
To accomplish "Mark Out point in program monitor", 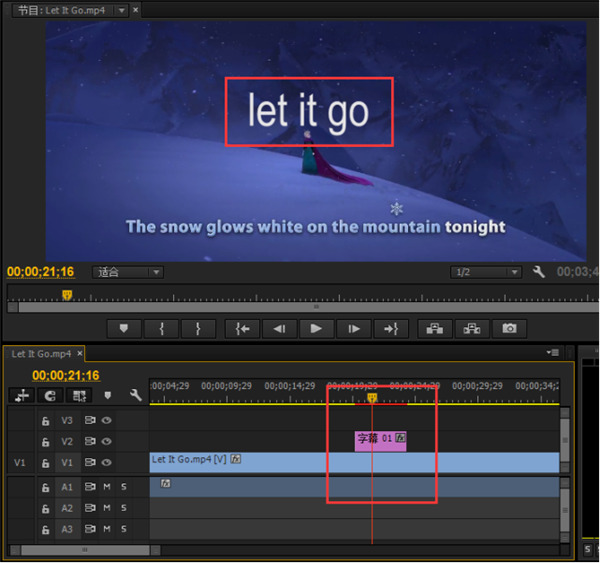I will (198, 328).
